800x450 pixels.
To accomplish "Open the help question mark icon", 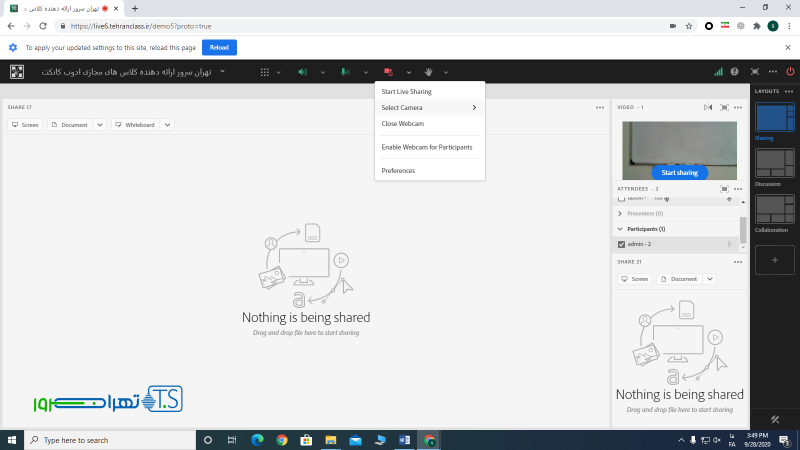I will [735, 72].
